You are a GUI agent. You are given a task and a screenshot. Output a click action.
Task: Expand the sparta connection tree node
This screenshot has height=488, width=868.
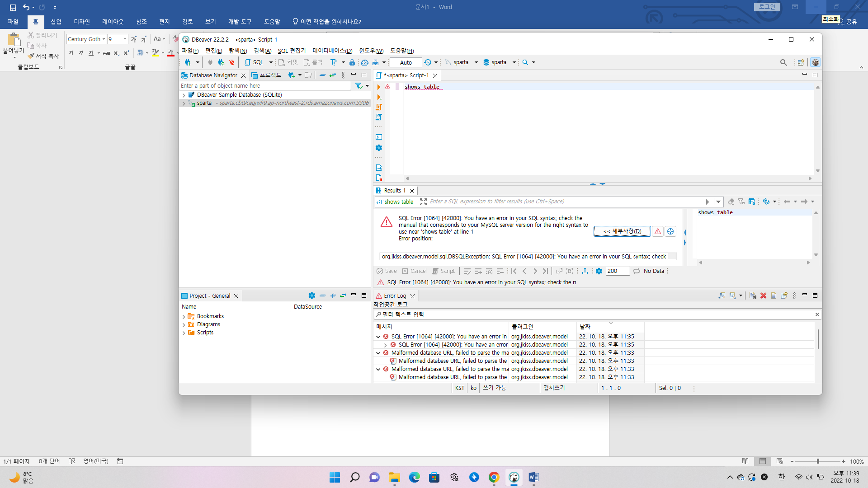[184, 103]
